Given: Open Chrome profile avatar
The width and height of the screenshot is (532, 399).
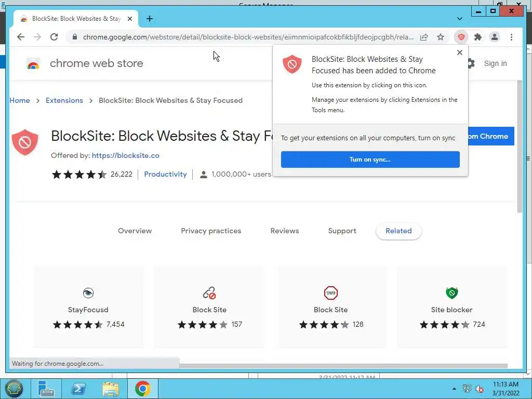Looking at the screenshot, I should pyautogui.click(x=495, y=37).
